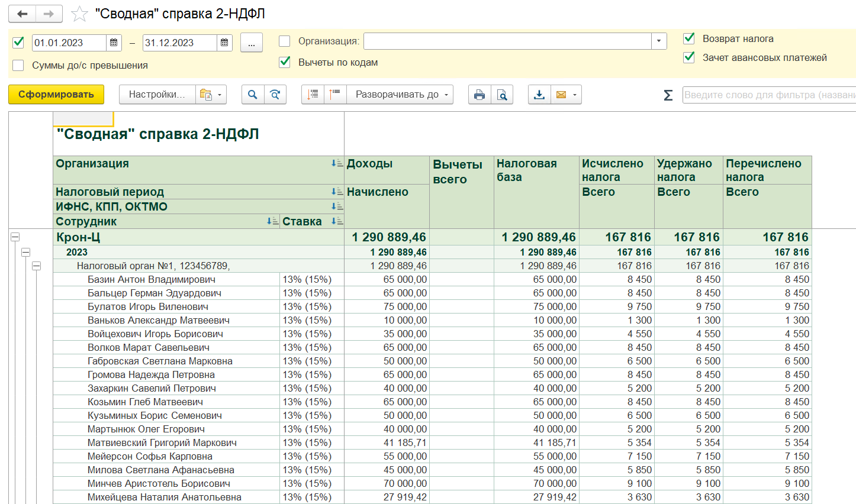Open calendar for end date 31.12.2023
The image size is (856, 504).
[224, 43]
